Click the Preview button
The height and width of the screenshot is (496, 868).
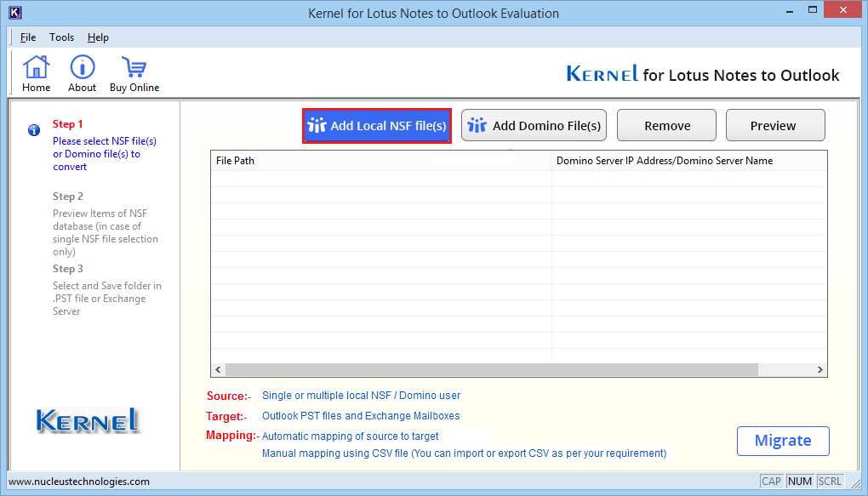pyautogui.click(x=775, y=126)
